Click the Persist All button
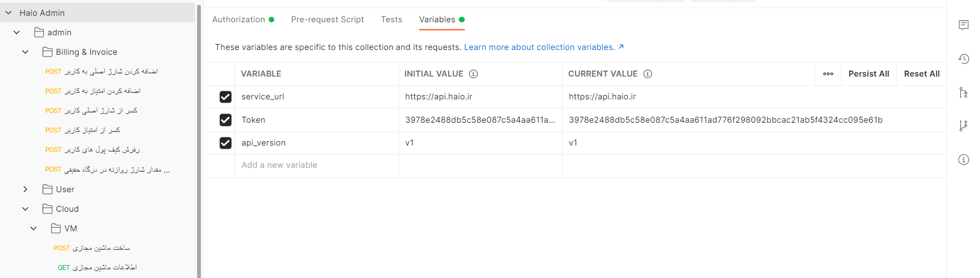 coord(869,74)
